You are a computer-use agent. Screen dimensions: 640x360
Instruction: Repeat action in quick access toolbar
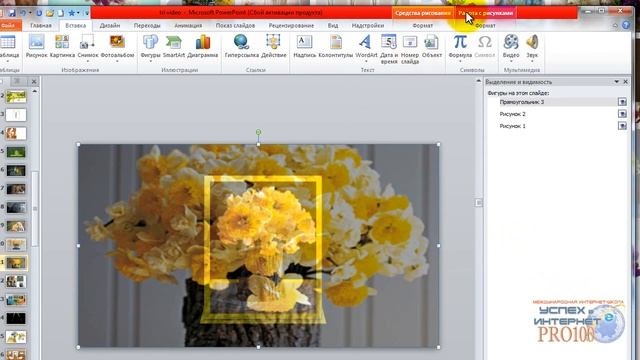point(39,13)
